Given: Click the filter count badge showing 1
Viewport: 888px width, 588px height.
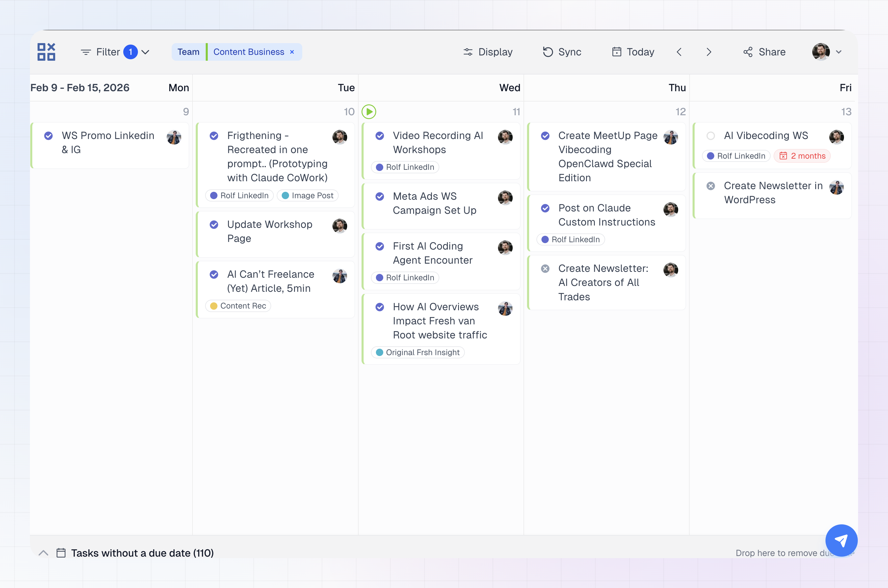Looking at the screenshot, I should 130,52.
